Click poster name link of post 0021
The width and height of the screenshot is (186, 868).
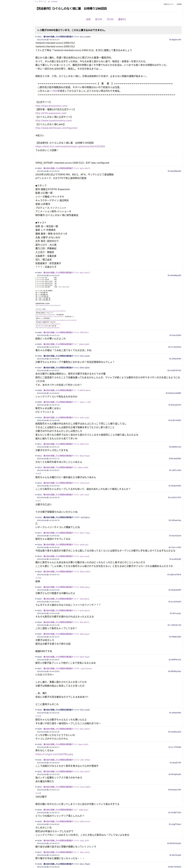pyautogui.click(x=58, y=587)
